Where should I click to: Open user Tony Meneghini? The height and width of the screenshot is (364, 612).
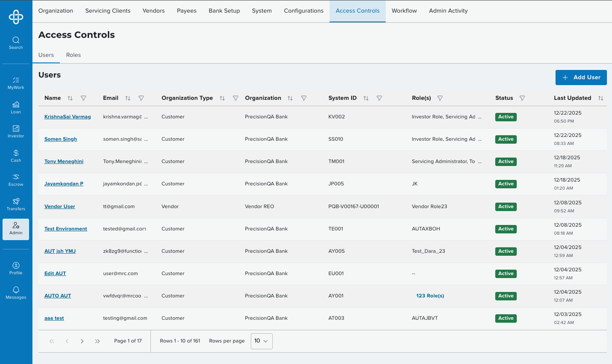[64, 161]
